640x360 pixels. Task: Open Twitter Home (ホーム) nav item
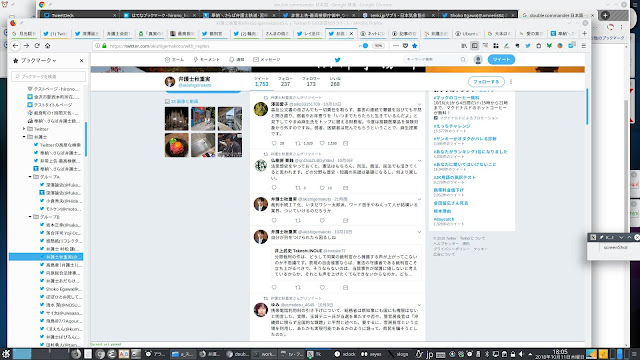(x=174, y=60)
